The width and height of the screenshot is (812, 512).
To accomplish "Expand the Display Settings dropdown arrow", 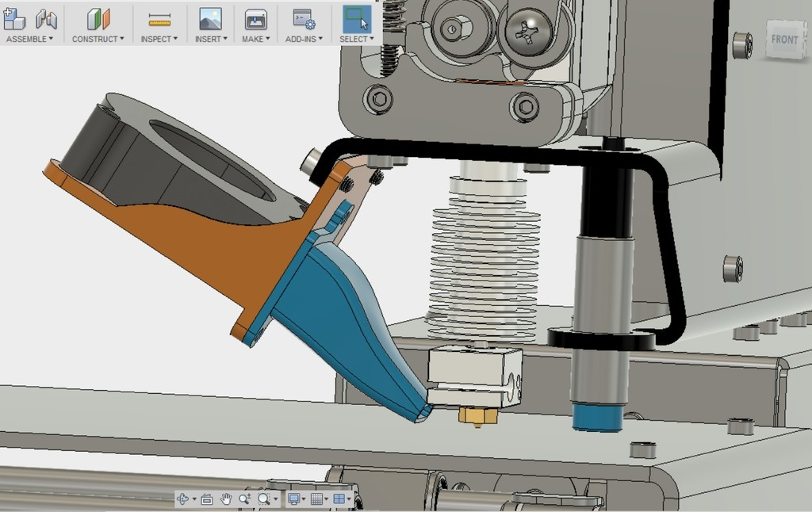I will pos(304,499).
